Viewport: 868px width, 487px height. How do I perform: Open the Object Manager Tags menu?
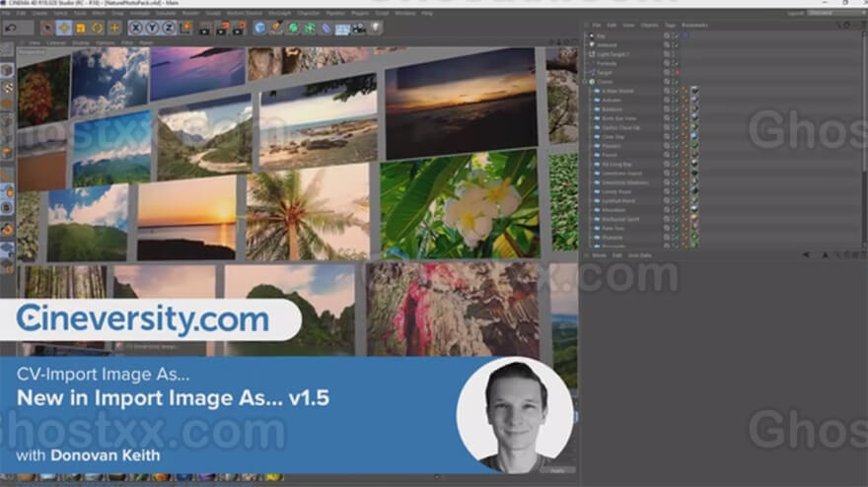(x=670, y=25)
